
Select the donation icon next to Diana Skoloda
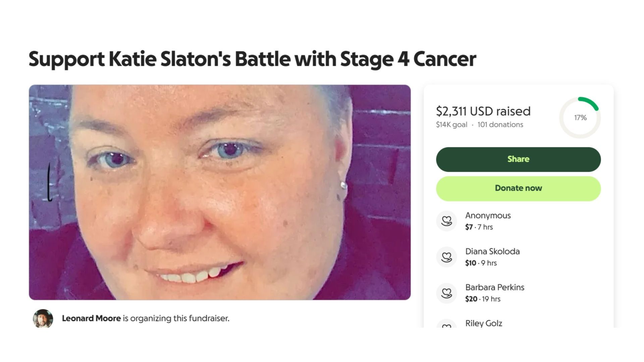pos(446,257)
